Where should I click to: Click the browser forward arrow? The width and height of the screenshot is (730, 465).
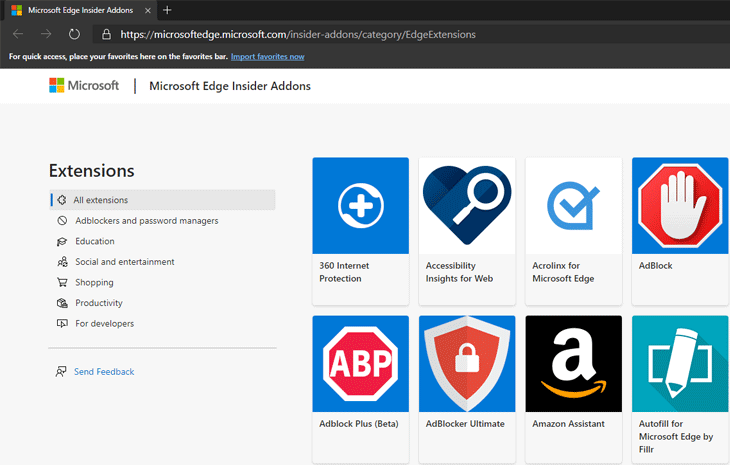[x=46, y=34]
